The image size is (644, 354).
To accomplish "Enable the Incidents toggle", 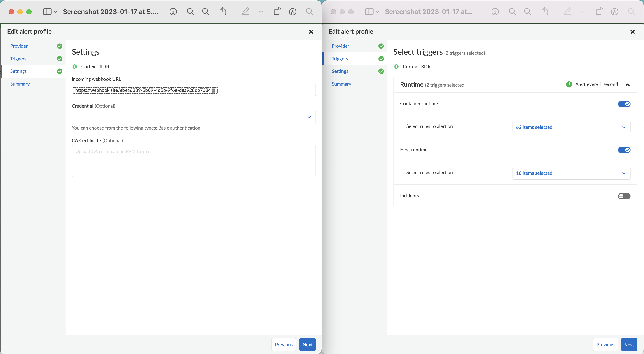I will pyautogui.click(x=624, y=196).
